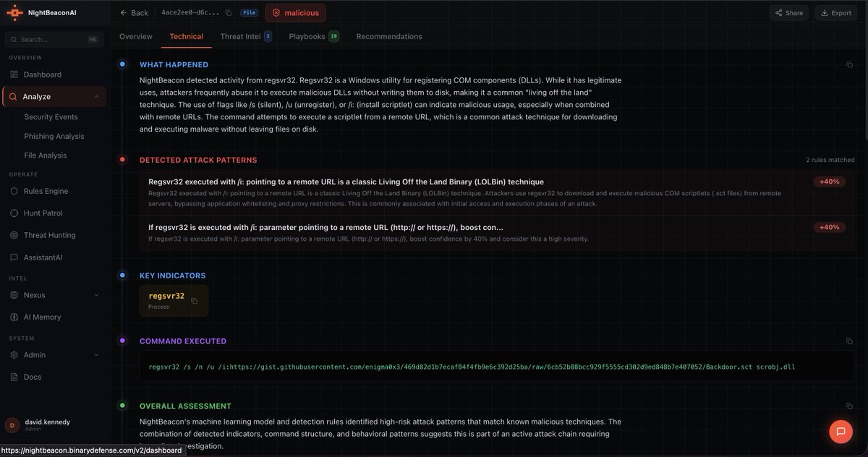Image resolution: width=868 pixels, height=457 pixels.
Task: Click the +40% badge on LOLBin rule
Action: pyautogui.click(x=829, y=181)
